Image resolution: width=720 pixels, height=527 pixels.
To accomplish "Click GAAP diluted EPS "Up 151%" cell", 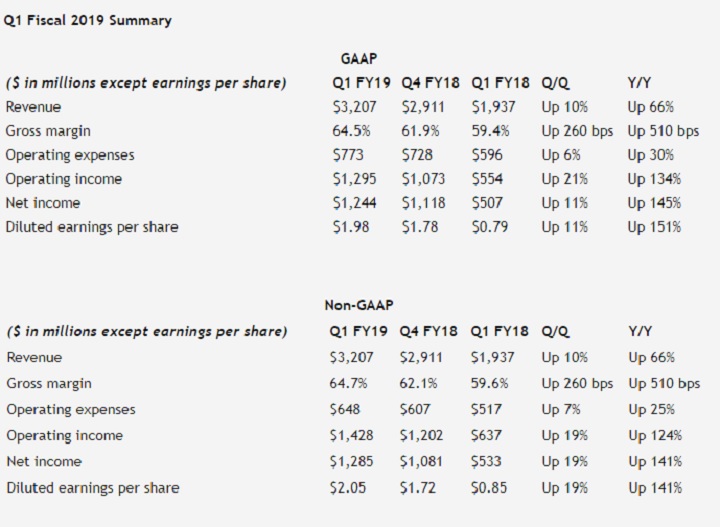I will [654, 227].
